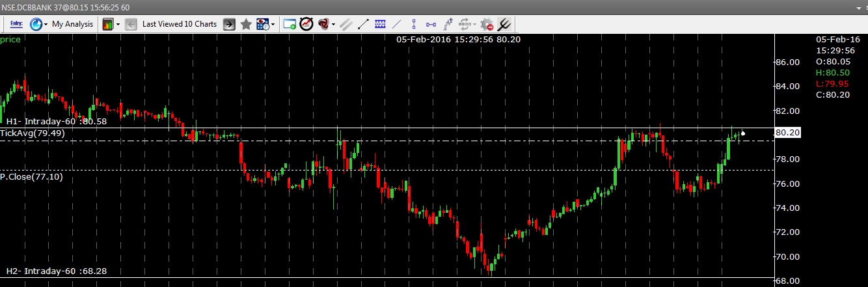868x287 pixels.
Task: Click the chart type bar icon
Action: coord(107,24)
